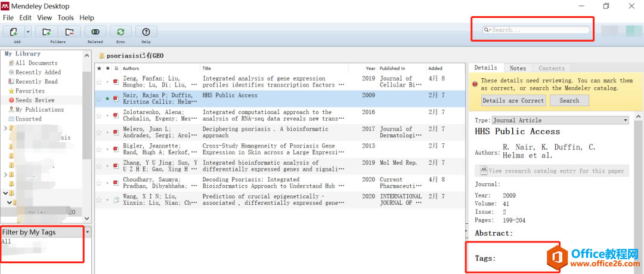The image size is (644, 274).
Task: Open the File menu
Action: [8, 18]
